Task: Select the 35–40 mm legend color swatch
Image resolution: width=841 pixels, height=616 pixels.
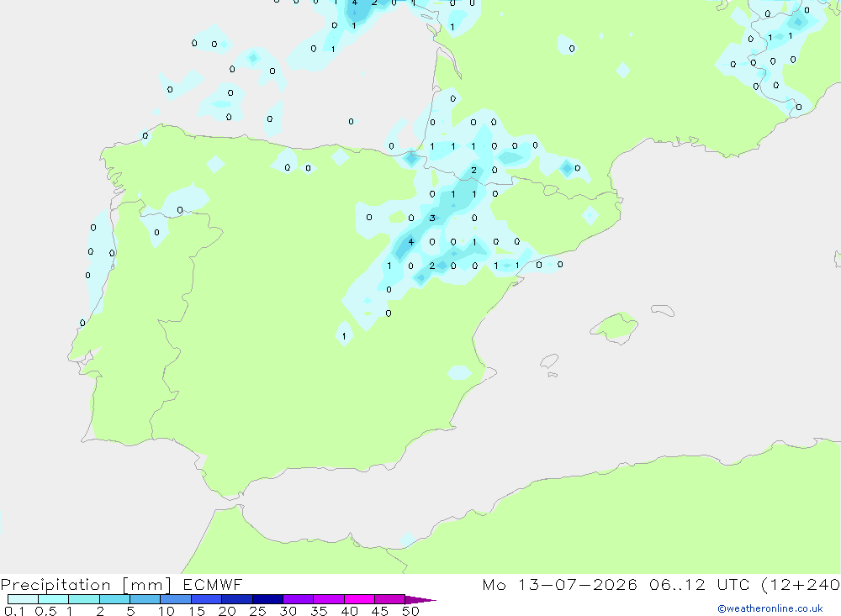Action: click(x=329, y=599)
